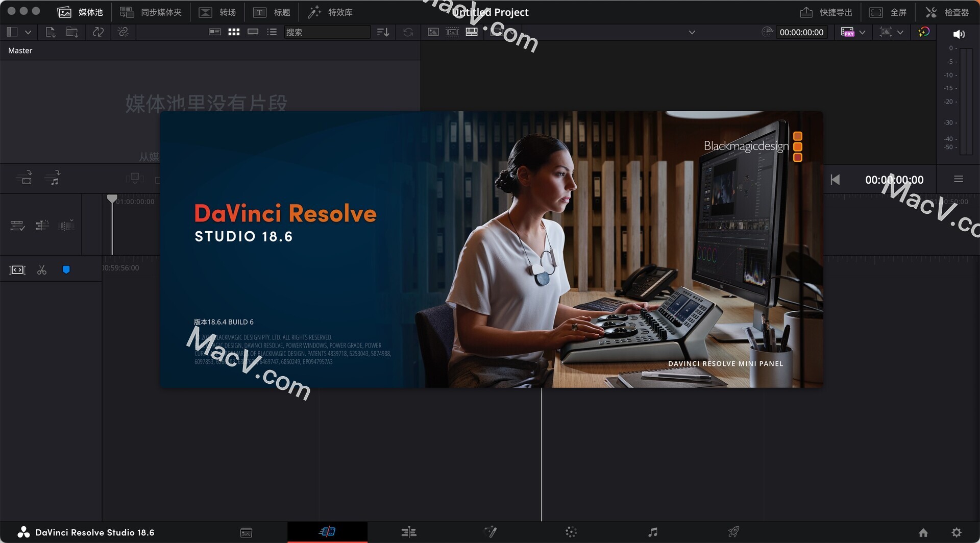Click the fit-to-width trim tool icon

(17, 270)
